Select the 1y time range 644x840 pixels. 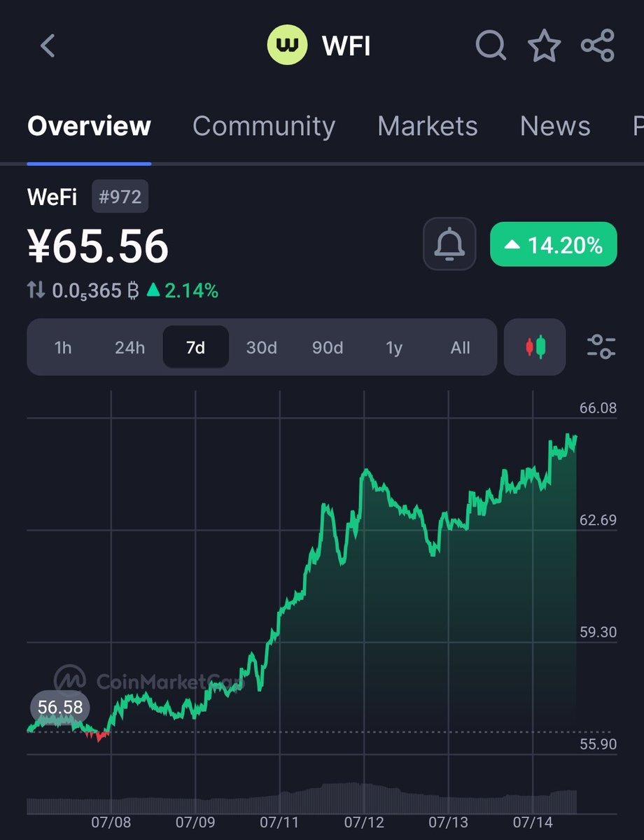click(x=394, y=347)
